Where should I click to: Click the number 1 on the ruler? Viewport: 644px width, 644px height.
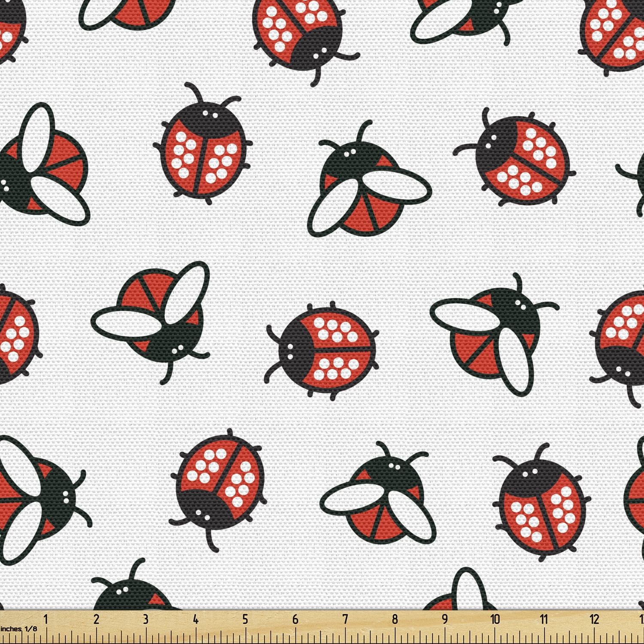[x=46, y=620]
